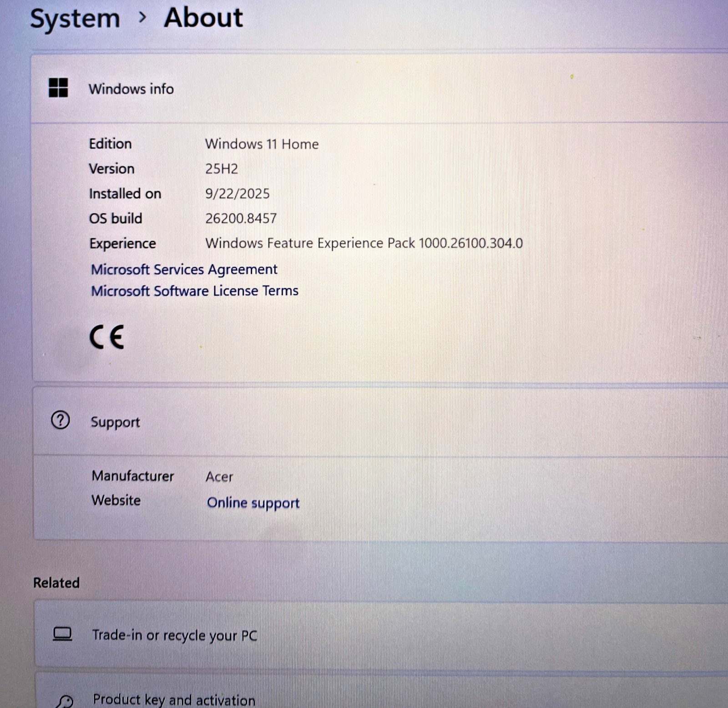Screen dimensions: 728x708
Task: Open Trade-in or recycle your PC
Action: (x=381, y=635)
